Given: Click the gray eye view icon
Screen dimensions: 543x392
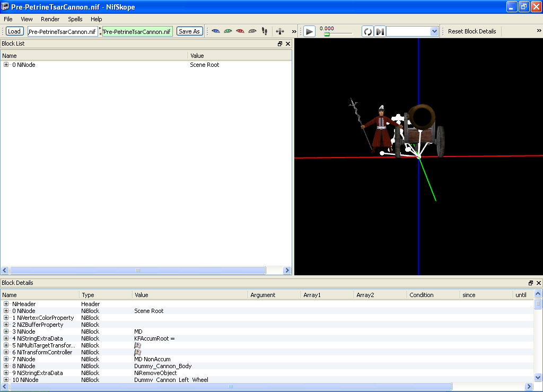Looking at the screenshot, I should click(252, 31).
